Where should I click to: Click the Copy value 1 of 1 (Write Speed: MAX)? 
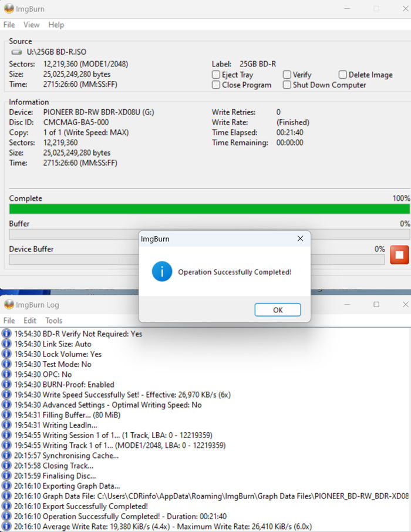pos(86,132)
